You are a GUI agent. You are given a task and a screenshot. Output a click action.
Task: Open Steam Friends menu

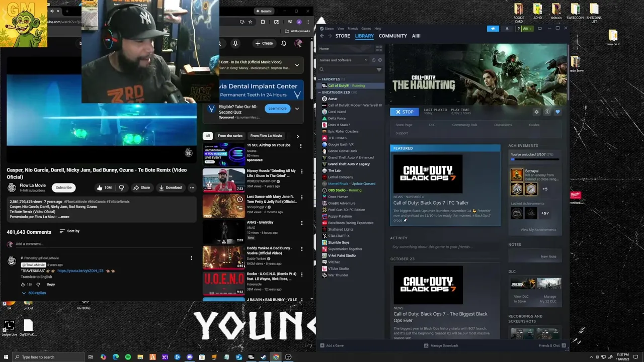coord(353,29)
